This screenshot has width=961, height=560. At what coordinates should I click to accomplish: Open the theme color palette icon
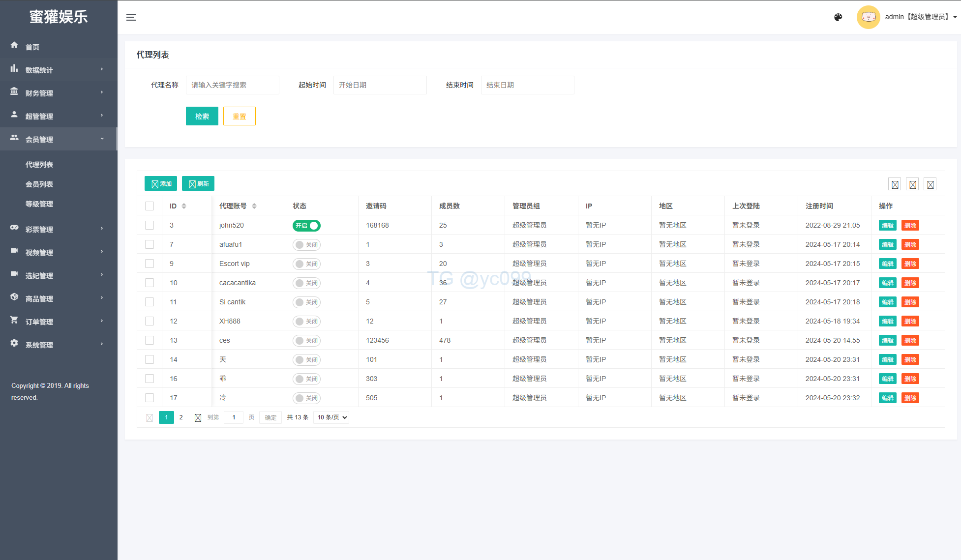pos(838,17)
